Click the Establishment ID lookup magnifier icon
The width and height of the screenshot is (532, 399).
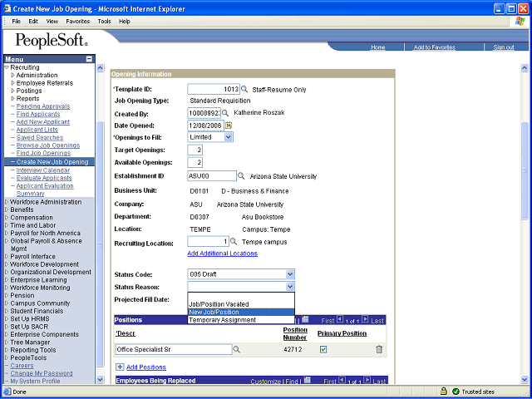click(241, 175)
